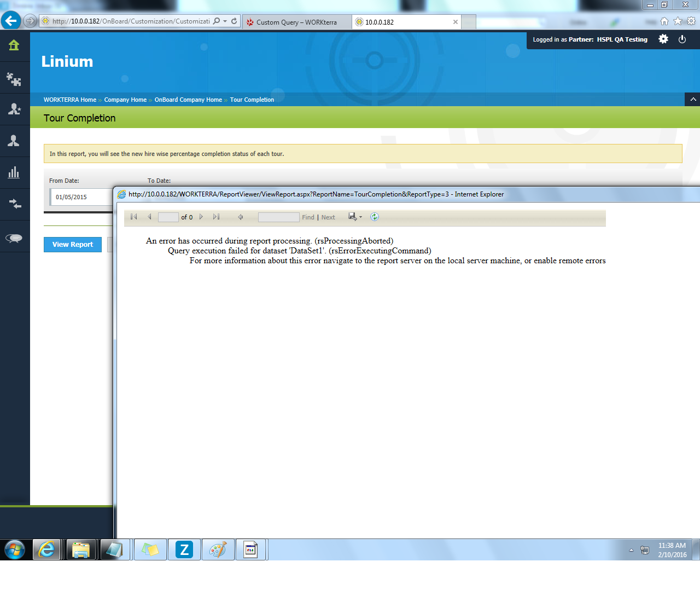Viewport: 700px width, 602px height.
Task: Go to last page of the report
Action: [x=217, y=217]
